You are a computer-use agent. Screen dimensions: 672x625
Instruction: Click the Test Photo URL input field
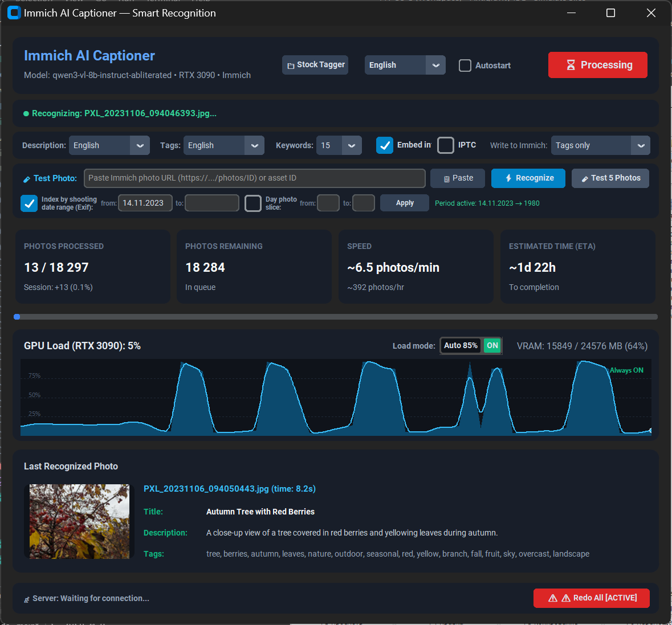coord(255,178)
